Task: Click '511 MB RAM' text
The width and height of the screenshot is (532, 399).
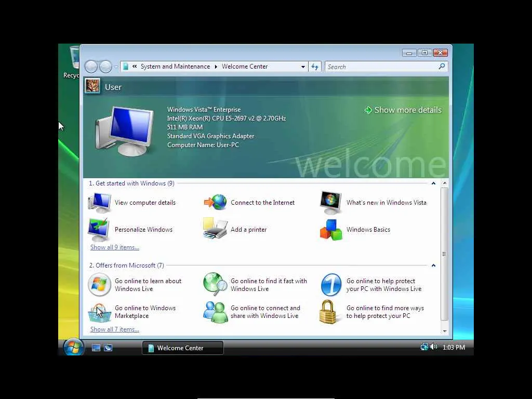Action: (x=185, y=127)
